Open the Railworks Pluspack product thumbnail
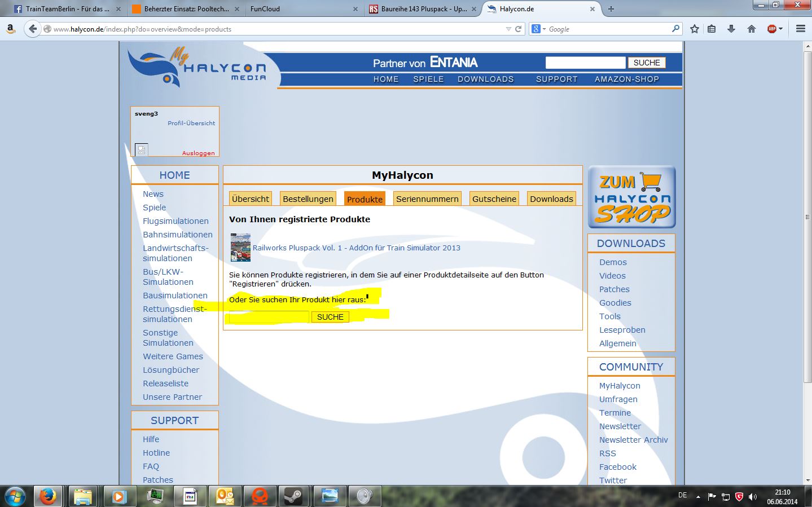Viewport: 812px width, 507px height. [240, 248]
